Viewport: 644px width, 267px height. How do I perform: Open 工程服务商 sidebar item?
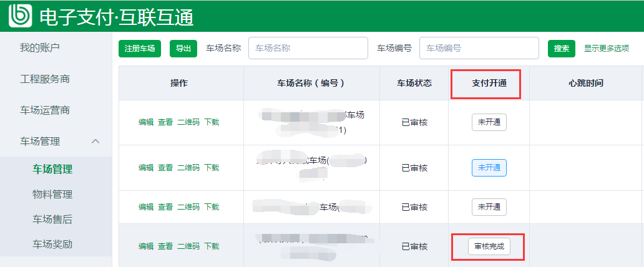tap(45, 79)
